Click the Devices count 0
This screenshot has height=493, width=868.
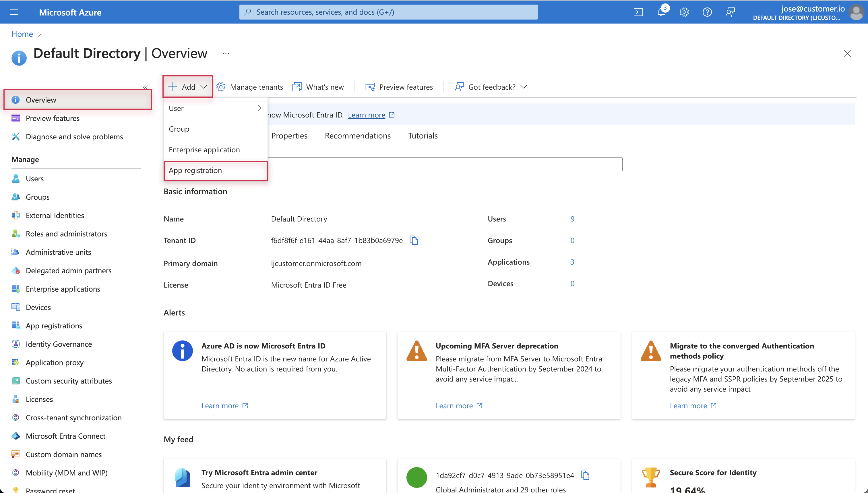coord(572,283)
